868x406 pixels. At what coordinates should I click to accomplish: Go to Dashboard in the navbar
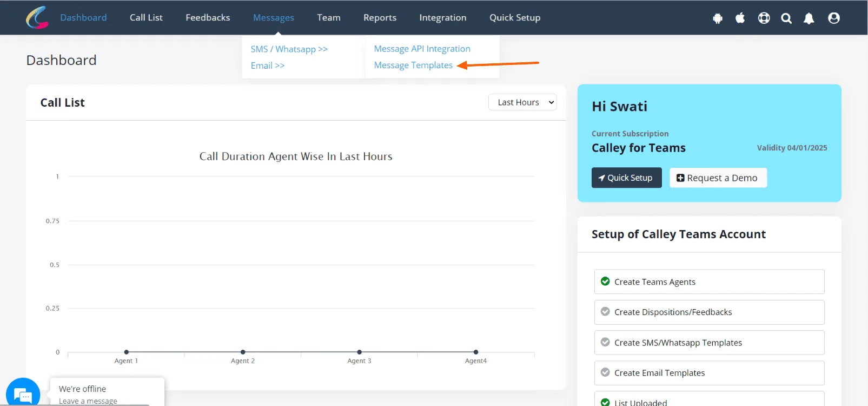pyautogui.click(x=83, y=17)
